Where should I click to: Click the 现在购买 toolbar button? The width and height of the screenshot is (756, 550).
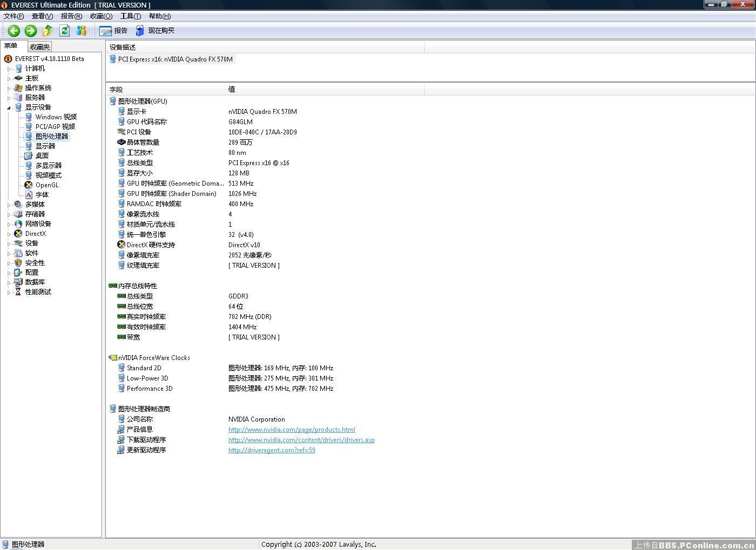(x=155, y=31)
